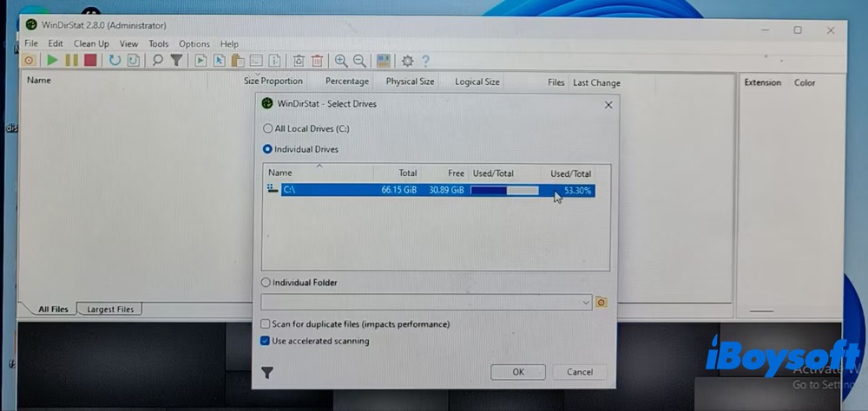Sort drives by the Free column header
868x411 pixels.
[444, 173]
